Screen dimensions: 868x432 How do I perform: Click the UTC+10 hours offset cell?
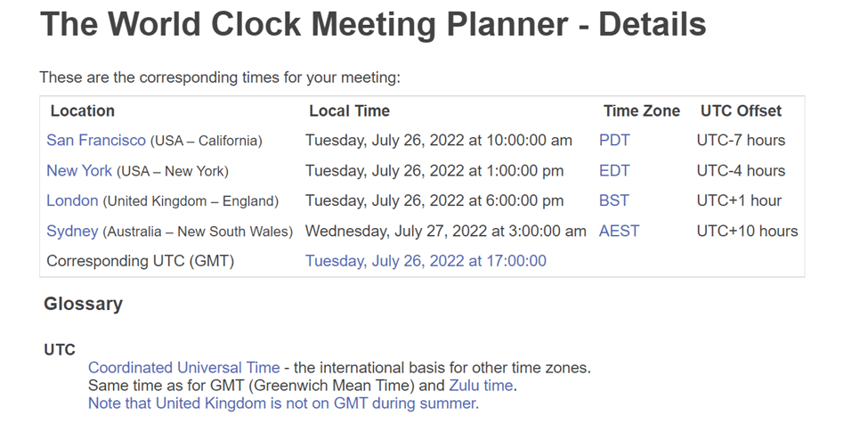point(747,232)
